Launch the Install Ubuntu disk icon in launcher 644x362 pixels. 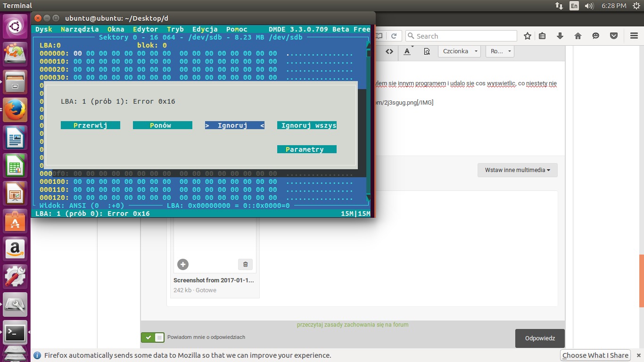coord(15,54)
